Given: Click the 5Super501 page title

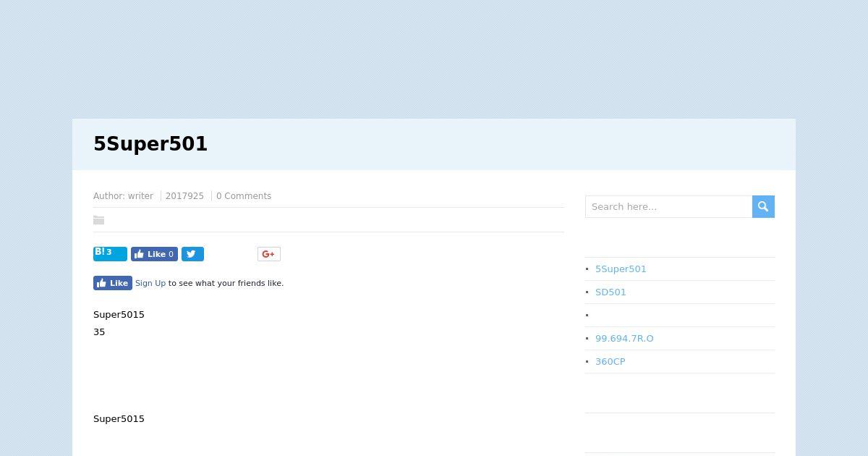Looking at the screenshot, I should coord(150,144).
